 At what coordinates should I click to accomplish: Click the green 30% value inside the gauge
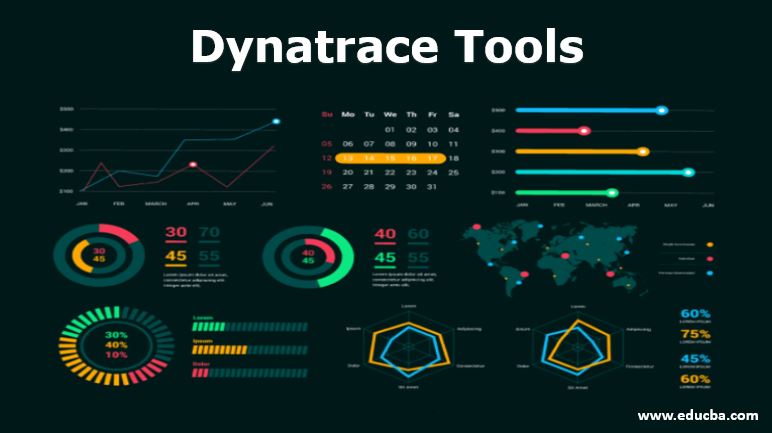click(x=116, y=335)
